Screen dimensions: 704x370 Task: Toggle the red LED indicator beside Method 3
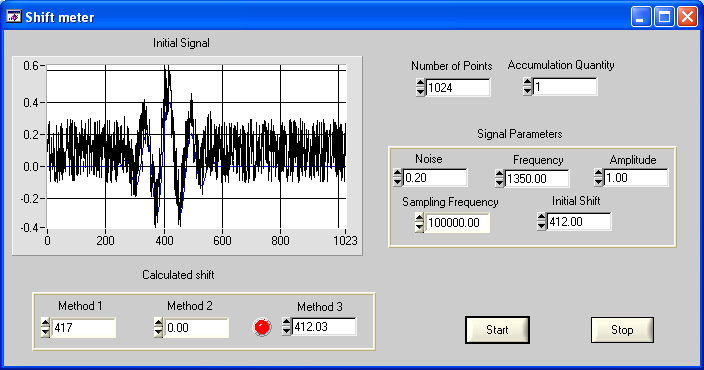coord(262,327)
